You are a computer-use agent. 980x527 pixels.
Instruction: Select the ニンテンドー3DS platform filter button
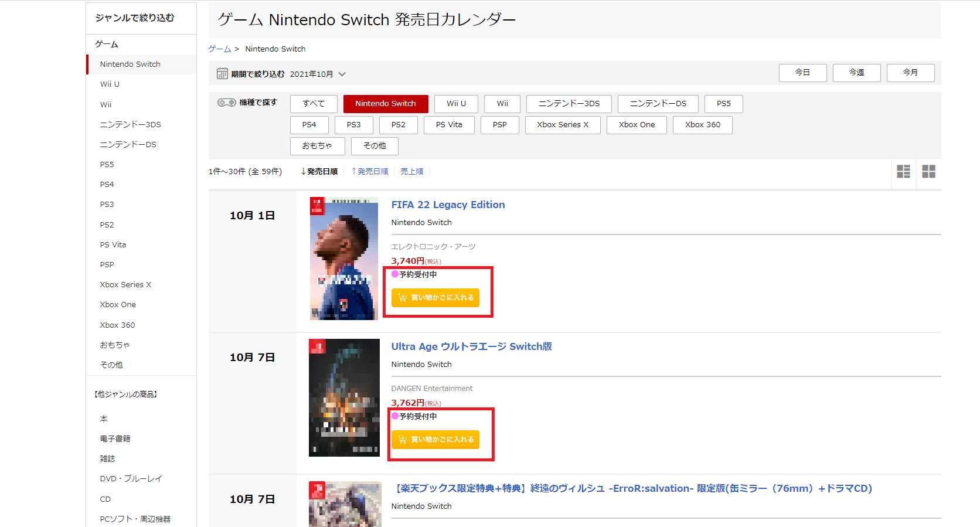click(569, 104)
